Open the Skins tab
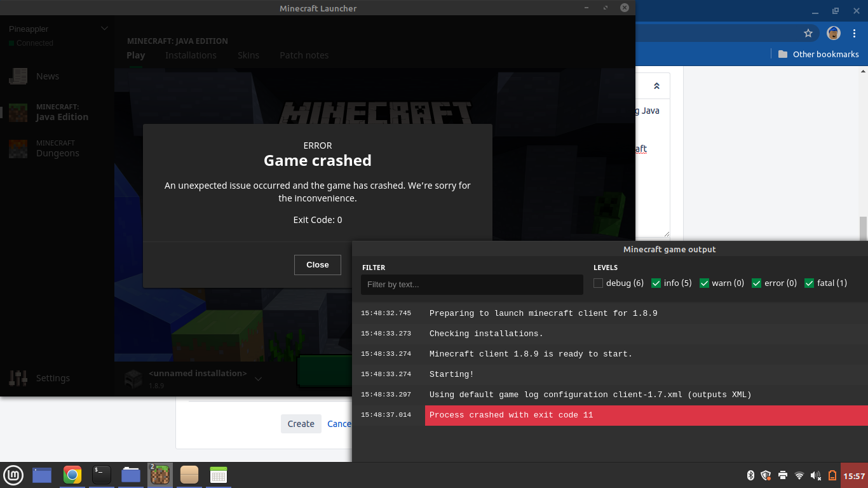Image resolution: width=868 pixels, height=488 pixels. 248,55
